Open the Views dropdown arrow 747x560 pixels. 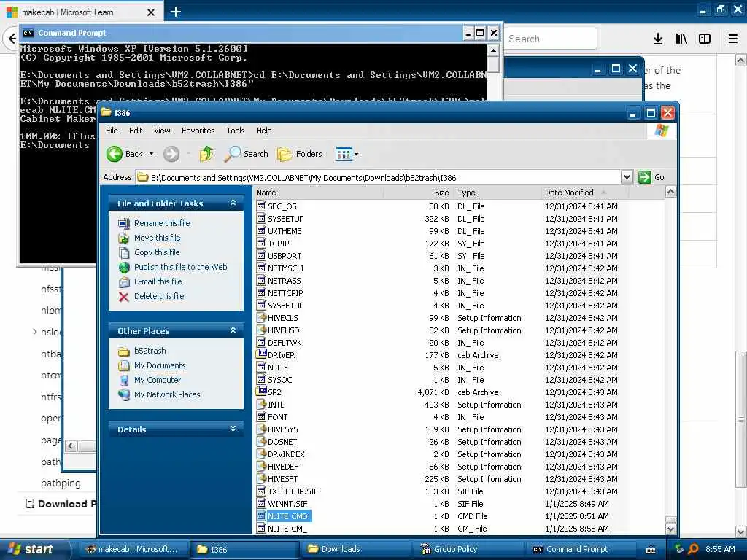(356, 155)
